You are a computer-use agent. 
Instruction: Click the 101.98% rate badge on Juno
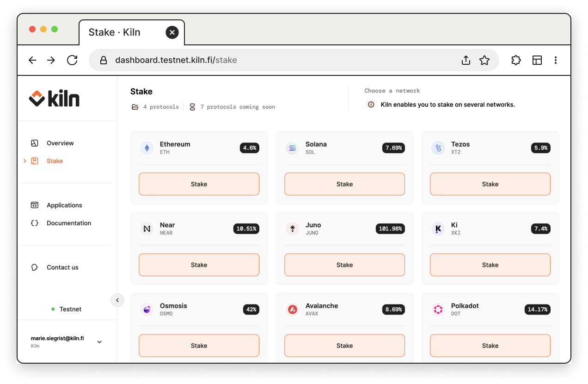[390, 229]
